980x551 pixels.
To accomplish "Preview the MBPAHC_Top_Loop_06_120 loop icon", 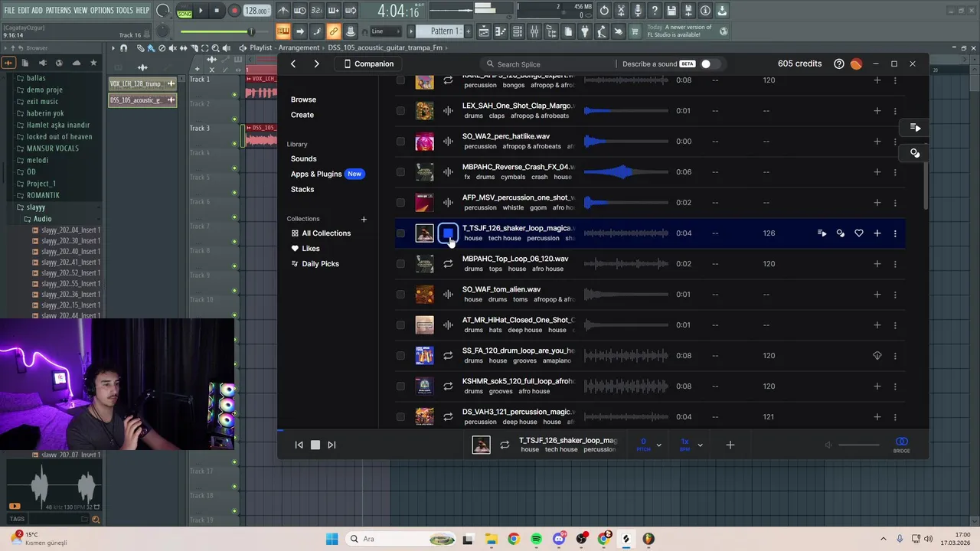I will [448, 264].
